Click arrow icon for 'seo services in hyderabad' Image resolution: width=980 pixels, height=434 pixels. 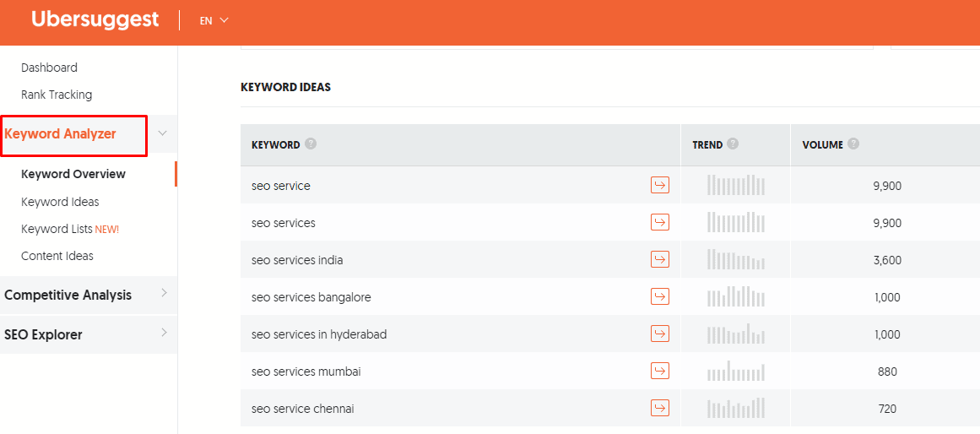click(660, 334)
